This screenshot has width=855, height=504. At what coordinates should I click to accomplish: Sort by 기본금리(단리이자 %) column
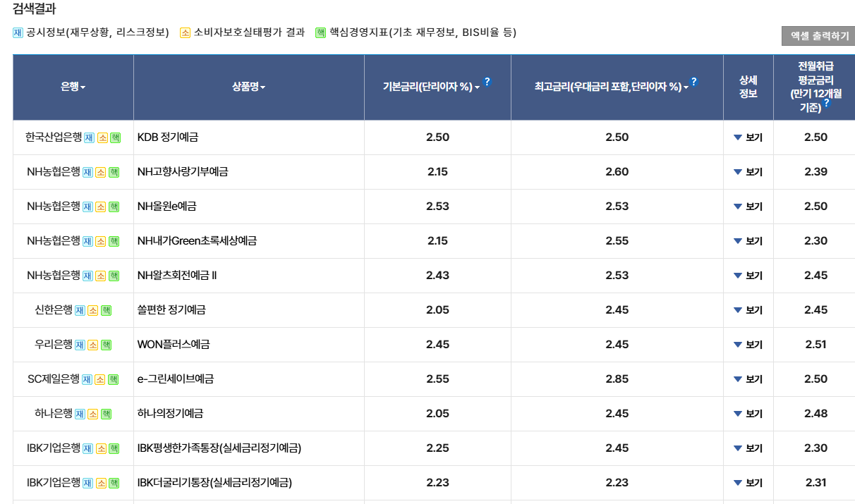[x=431, y=87]
